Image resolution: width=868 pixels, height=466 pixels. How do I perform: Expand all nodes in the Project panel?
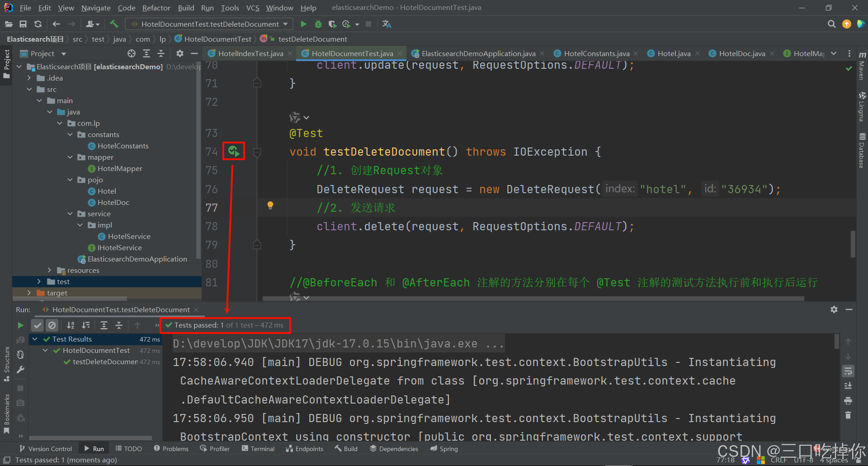(146, 53)
